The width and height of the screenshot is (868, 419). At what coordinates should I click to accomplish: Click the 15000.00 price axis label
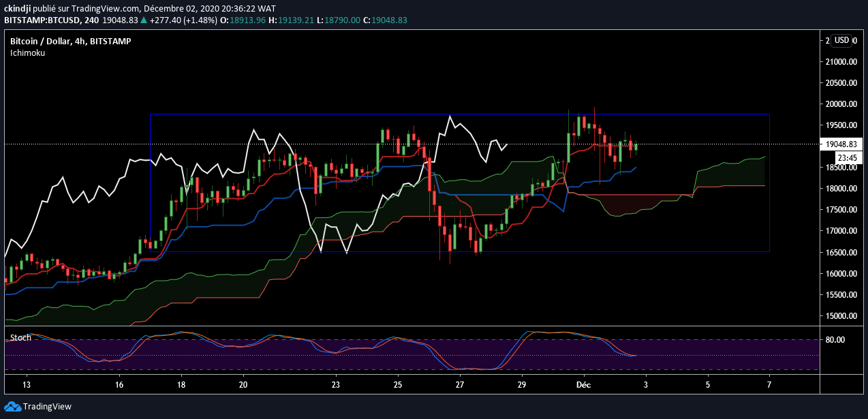click(841, 316)
